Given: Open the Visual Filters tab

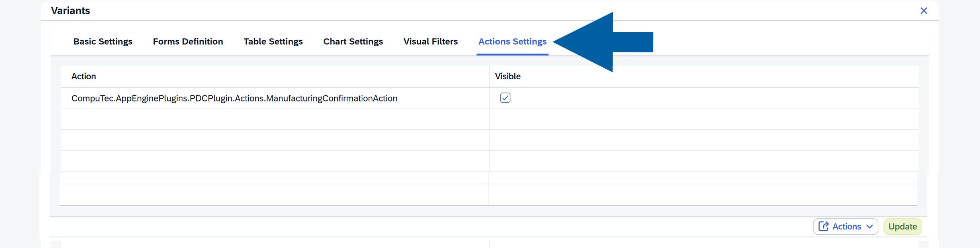Looking at the screenshot, I should click(430, 41).
